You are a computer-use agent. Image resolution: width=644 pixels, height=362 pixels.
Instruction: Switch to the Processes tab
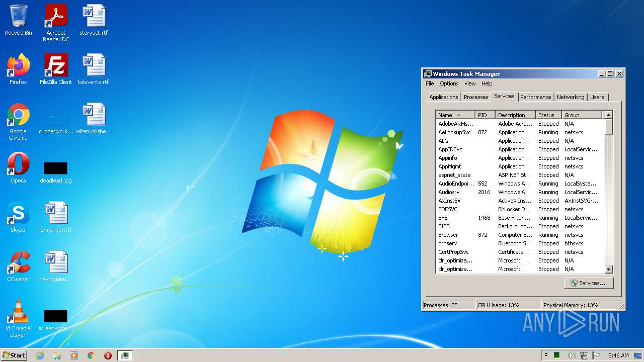click(x=476, y=97)
